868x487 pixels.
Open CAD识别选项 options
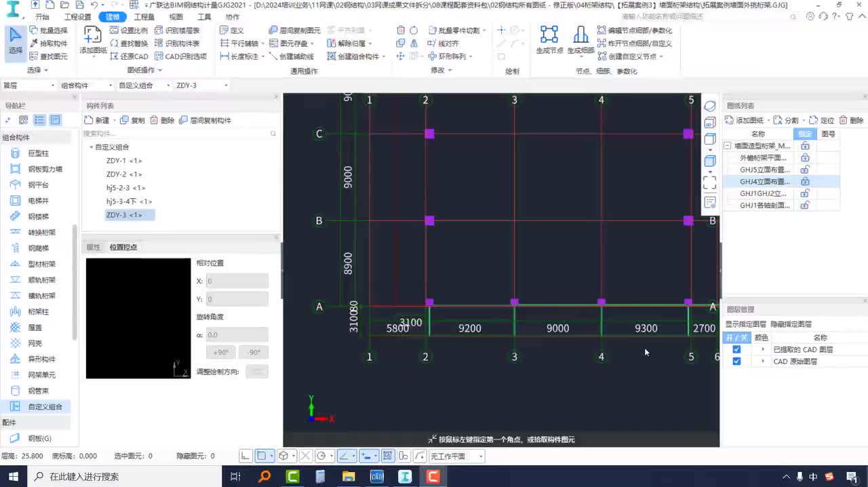(180, 56)
